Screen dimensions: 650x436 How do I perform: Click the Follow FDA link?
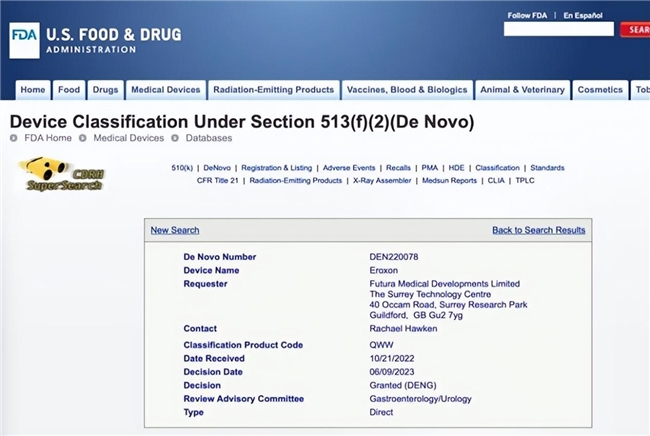527,15
